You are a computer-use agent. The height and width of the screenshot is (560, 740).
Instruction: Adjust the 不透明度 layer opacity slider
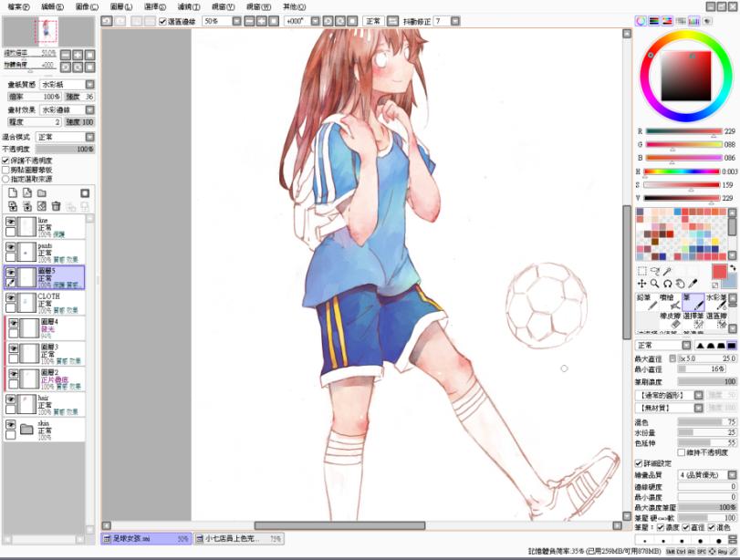[65, 149]
